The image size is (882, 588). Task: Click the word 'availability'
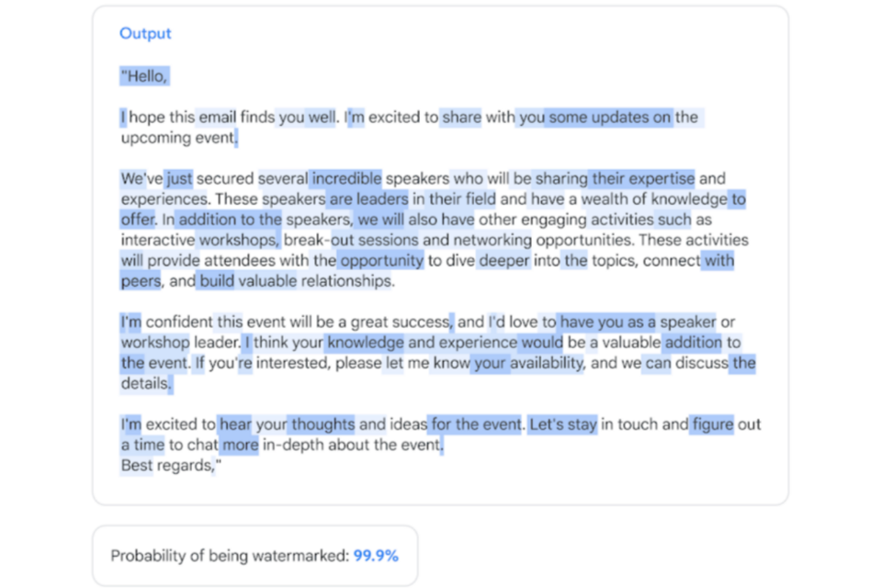(x=547, y=363)
